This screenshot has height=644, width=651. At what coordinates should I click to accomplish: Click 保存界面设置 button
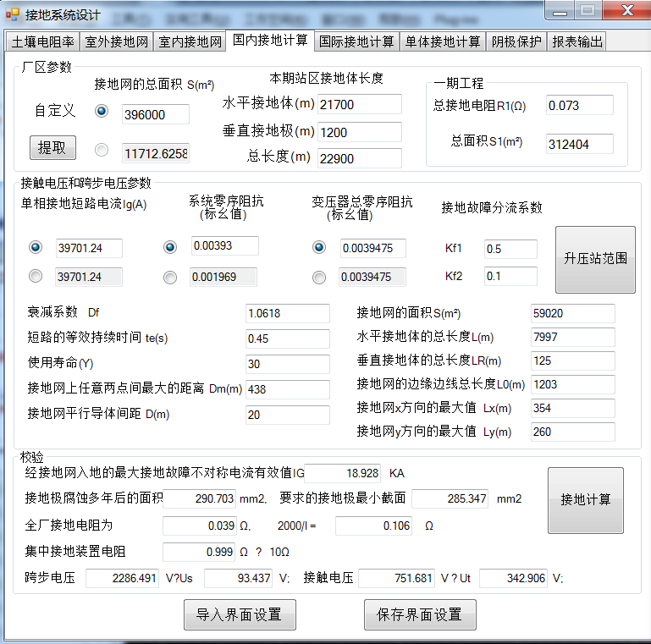420,614
